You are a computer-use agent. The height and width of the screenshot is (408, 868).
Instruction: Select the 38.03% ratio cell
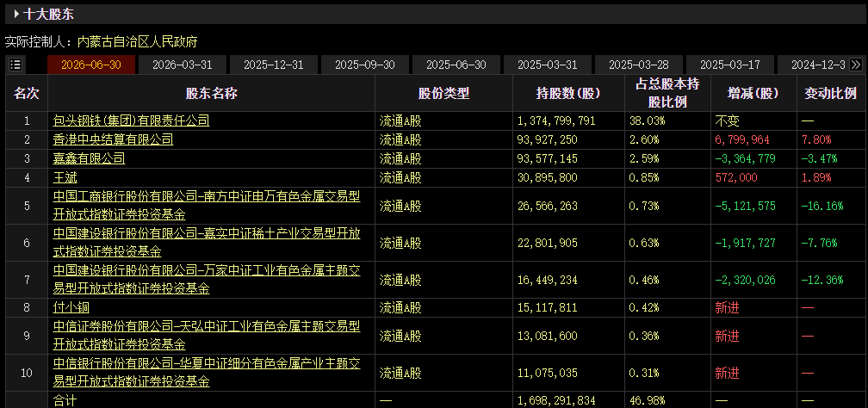pyautogui.click(x=648, y=121)
